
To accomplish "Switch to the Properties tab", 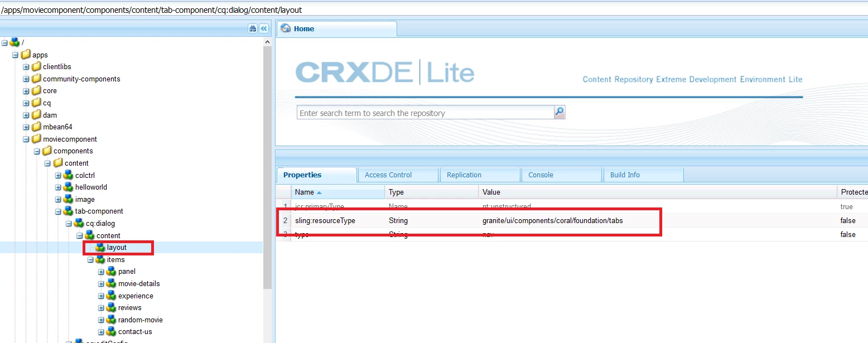I will 316,175.
